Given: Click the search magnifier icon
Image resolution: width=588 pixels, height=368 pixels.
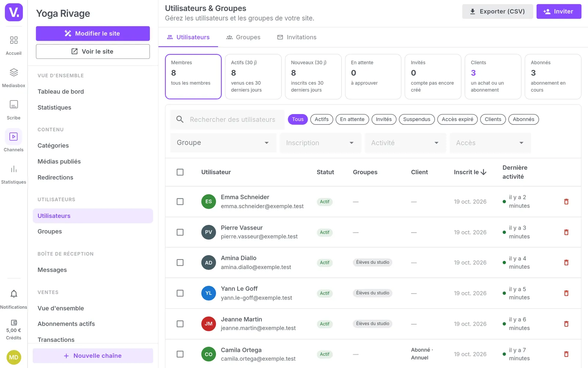Looking at the screenshot, I should pyautogui.click(x=180, y=119).
